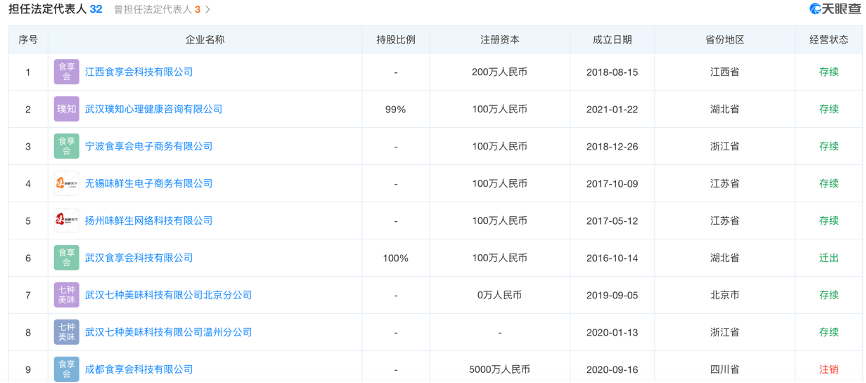Click the 浙江省 cell for 宁波食享会

click(x=725, y=146)
